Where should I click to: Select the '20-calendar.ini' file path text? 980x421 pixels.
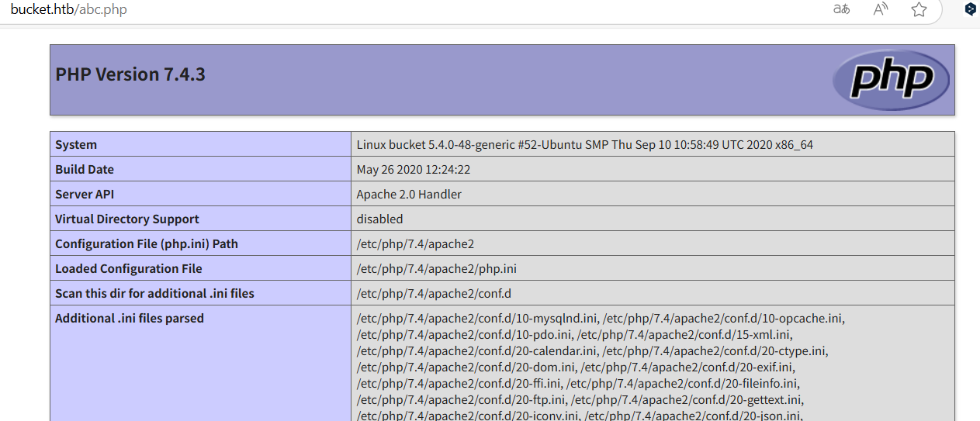[x=478, y=350]
